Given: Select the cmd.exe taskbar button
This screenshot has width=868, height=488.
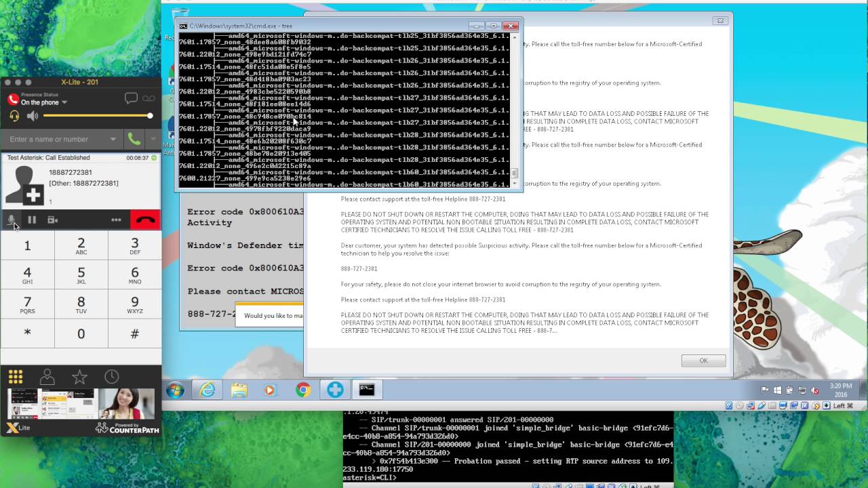Looking at the screenshot, I should (x=367, y=390).
